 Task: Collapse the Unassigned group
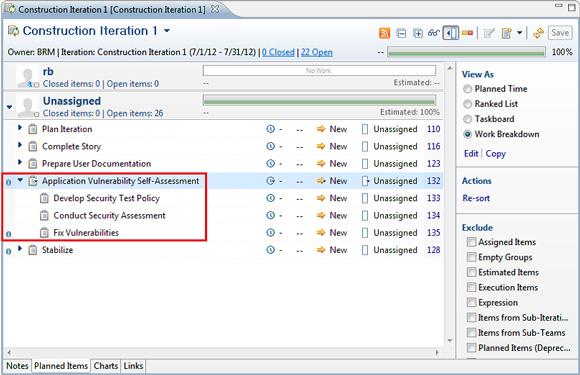click(10, 107)
